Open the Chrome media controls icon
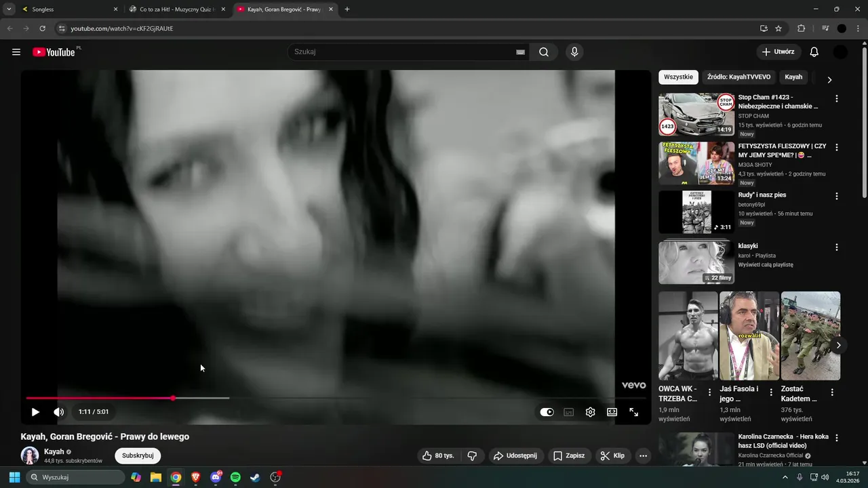This screenshot has width=868, height=488. pos(825,28)
